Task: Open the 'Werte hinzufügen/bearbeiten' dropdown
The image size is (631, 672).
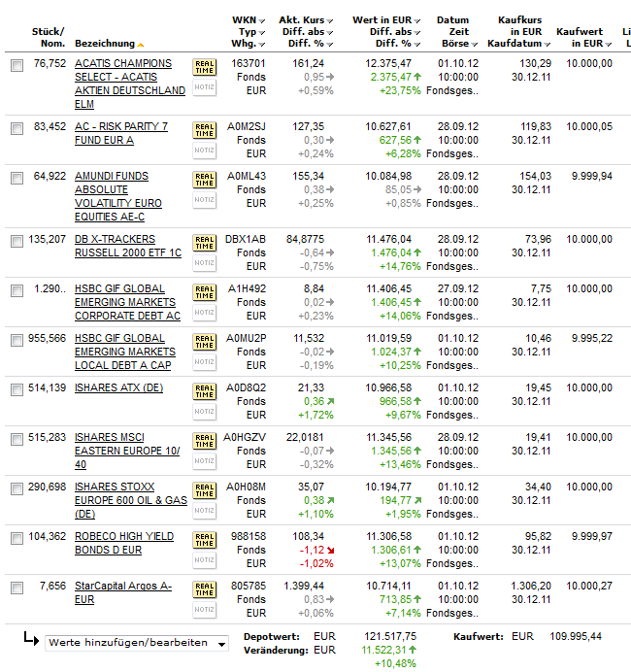Action: (x=137, y=643)
